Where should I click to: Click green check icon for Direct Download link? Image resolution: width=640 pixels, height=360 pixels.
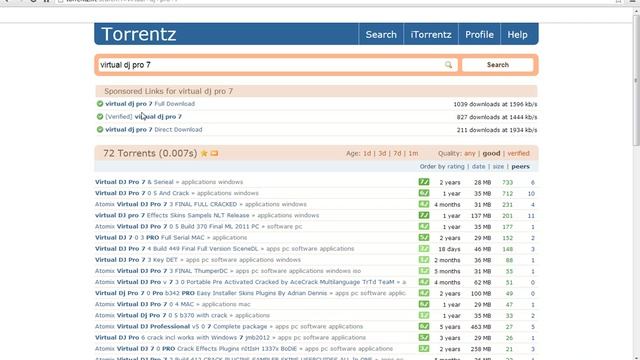pyautogui.click(x=100, y=129)
